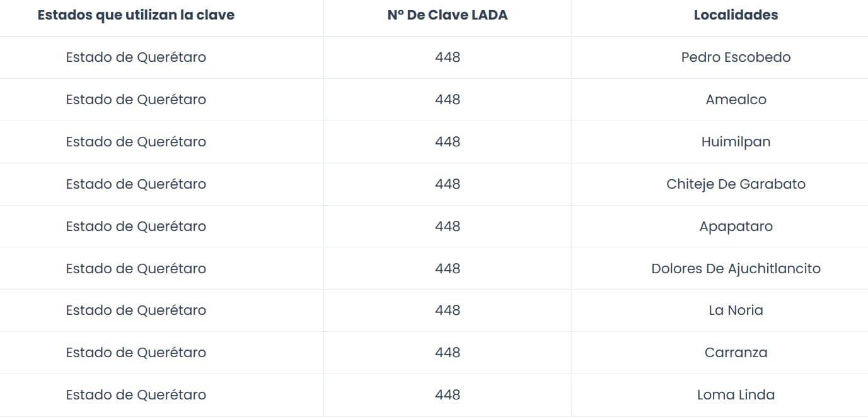Select the 'Localidades' column header

click(736, 15)
